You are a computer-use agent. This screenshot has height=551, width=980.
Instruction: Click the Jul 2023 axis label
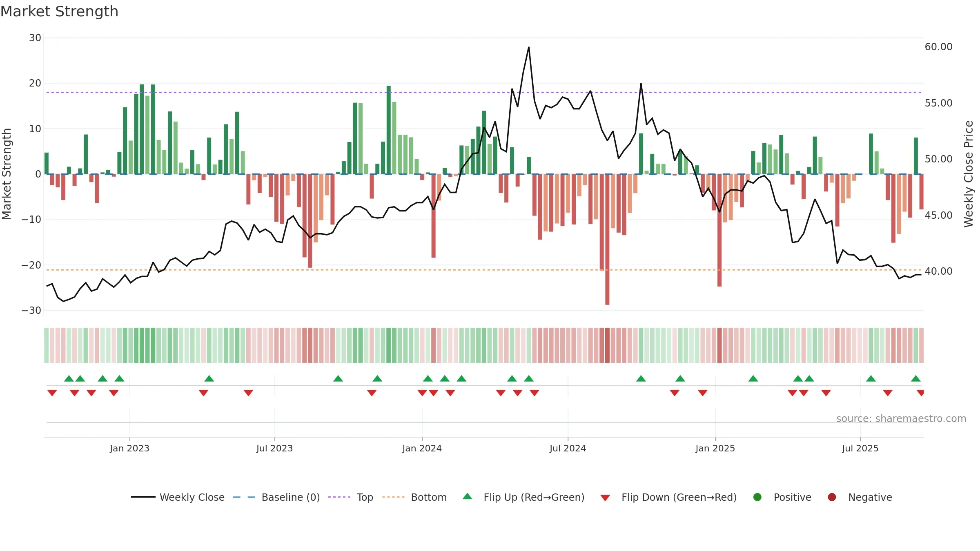coord(274,449)
